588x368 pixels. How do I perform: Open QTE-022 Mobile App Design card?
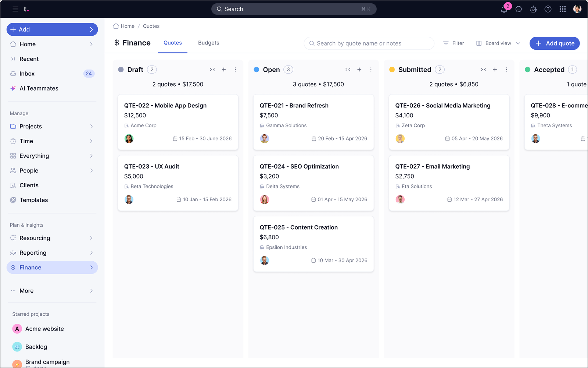pos(178,122)
